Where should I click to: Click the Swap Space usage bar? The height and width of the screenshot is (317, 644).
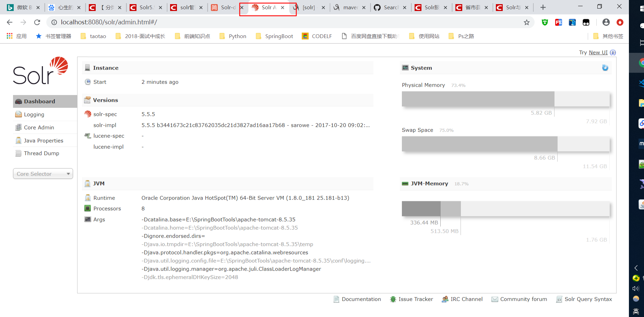coord(506,144)
